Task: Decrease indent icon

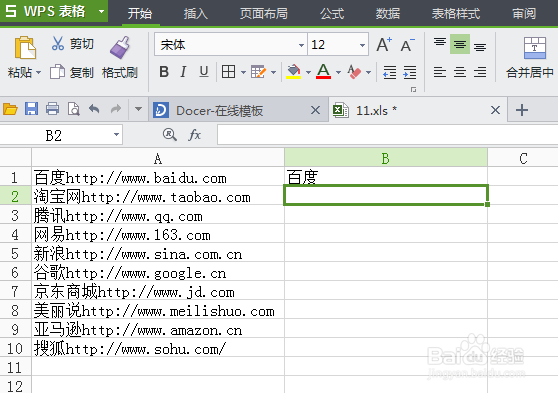Action: [390, 72]
